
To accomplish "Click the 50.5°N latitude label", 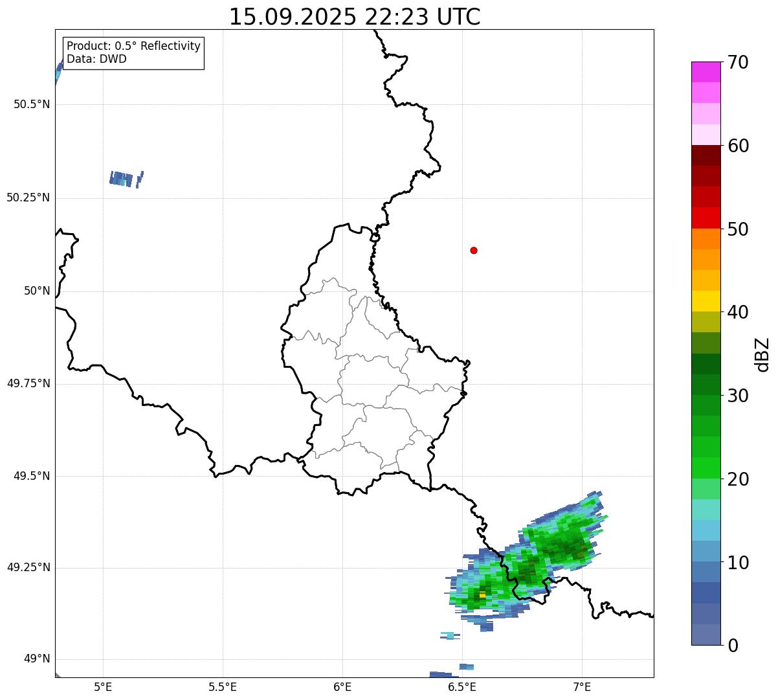I will (x=32, y=104).
